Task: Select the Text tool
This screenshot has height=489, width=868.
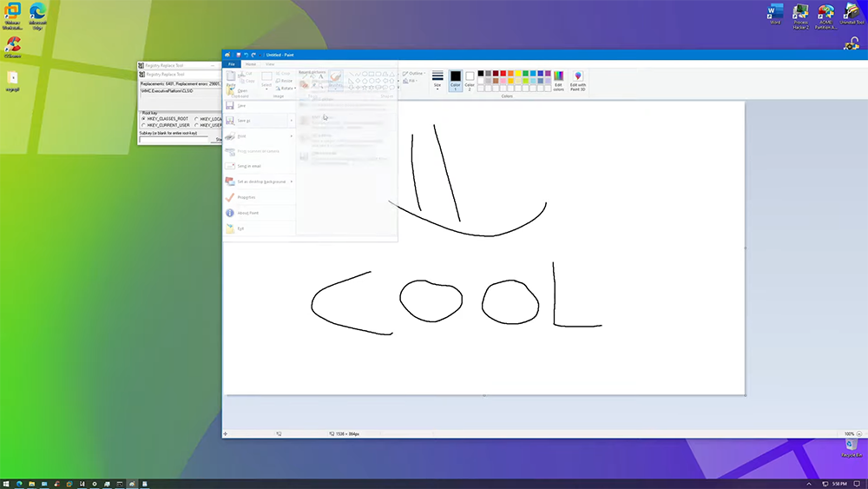Action: pos(320,76)
